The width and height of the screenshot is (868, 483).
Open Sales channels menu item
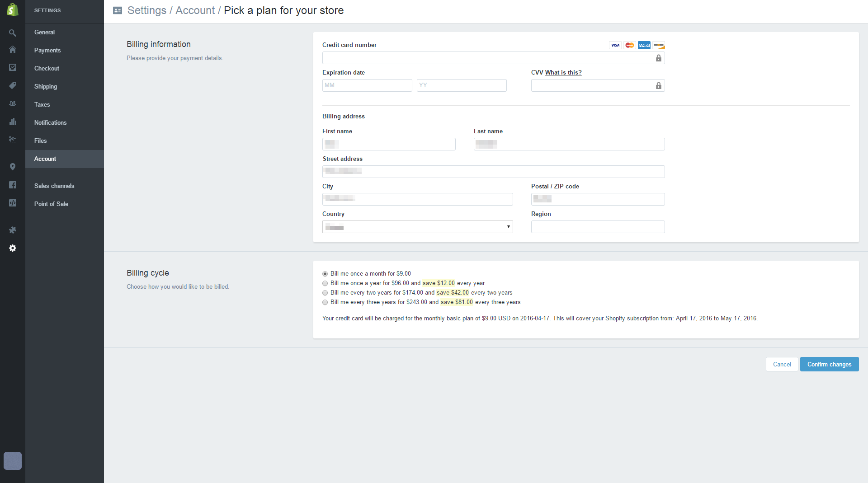(x=65, y=186)
